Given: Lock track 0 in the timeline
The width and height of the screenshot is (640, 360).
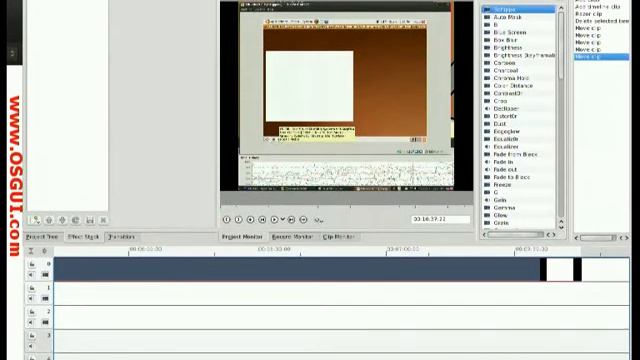Looking at the screenshot, I should click(x=32, y=264).
